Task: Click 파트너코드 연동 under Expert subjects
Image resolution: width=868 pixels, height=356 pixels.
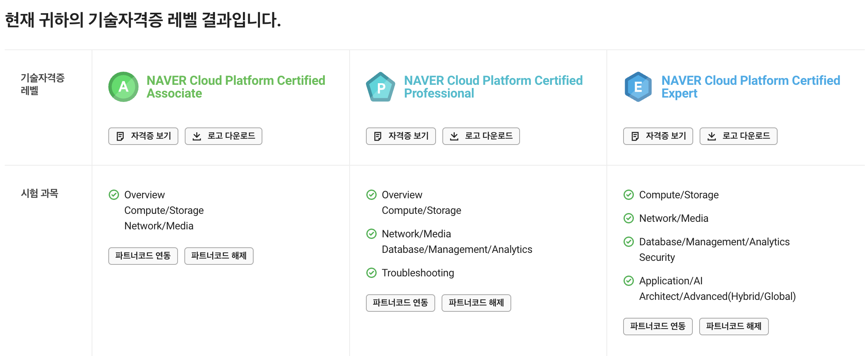Action: [658, 327]
